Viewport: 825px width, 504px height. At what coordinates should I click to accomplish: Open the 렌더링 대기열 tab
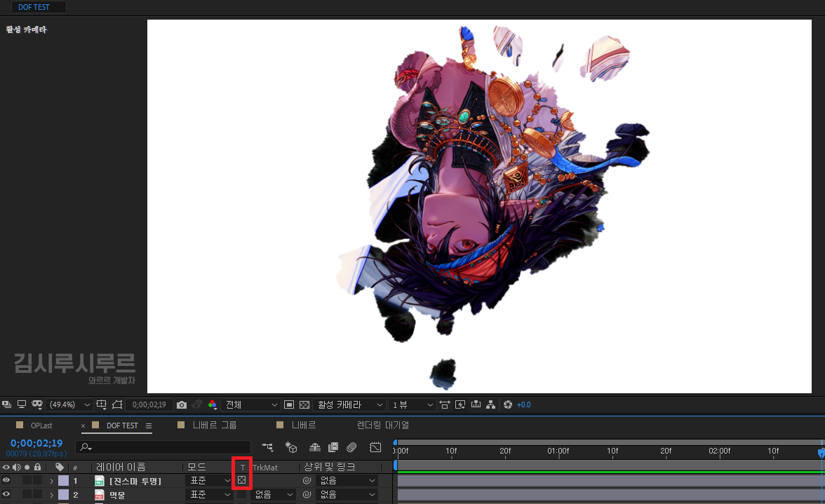coord(382,425)
